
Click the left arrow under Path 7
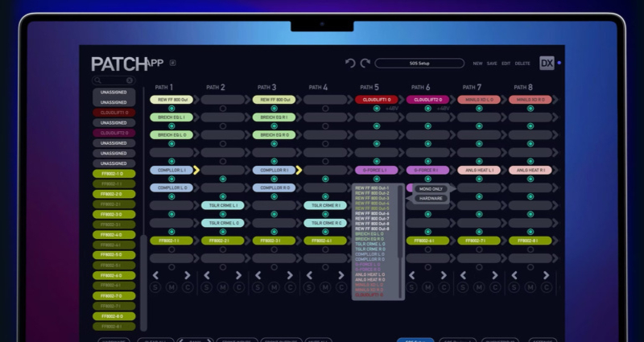click(x=463, y=275)
